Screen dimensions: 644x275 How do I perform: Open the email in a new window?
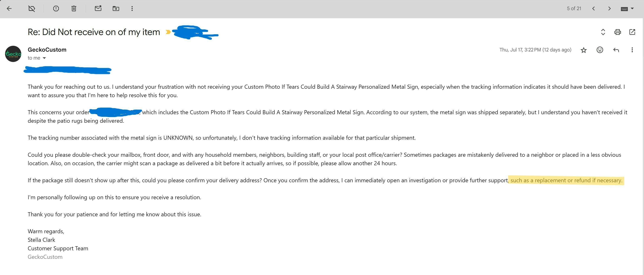pos(632,32)
